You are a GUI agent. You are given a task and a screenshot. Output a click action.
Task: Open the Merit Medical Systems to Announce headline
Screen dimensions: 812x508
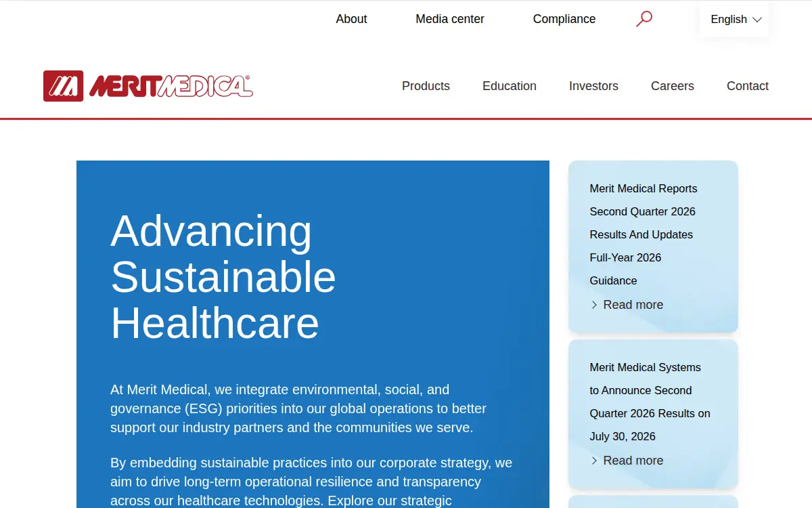(650, 402)
